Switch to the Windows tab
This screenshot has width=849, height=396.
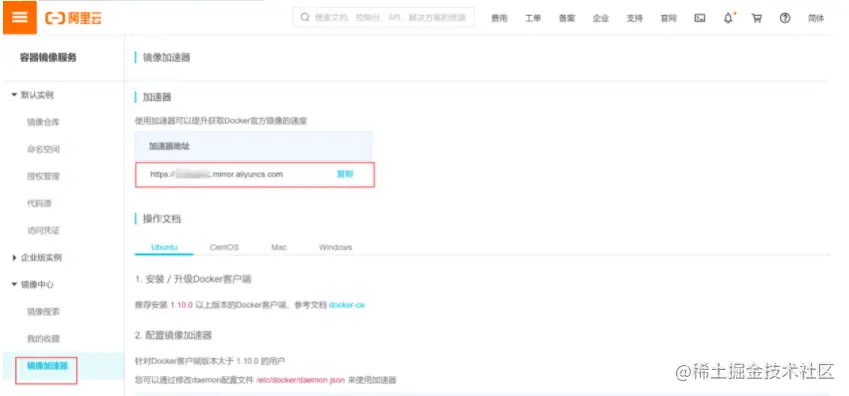pos(335,247)
